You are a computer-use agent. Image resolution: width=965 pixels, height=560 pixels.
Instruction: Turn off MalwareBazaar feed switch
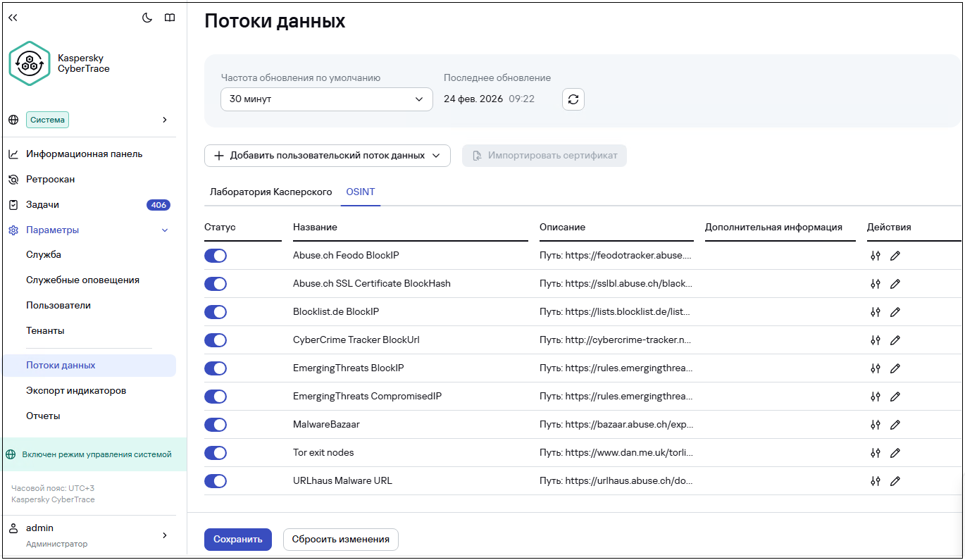pos(216,425)
